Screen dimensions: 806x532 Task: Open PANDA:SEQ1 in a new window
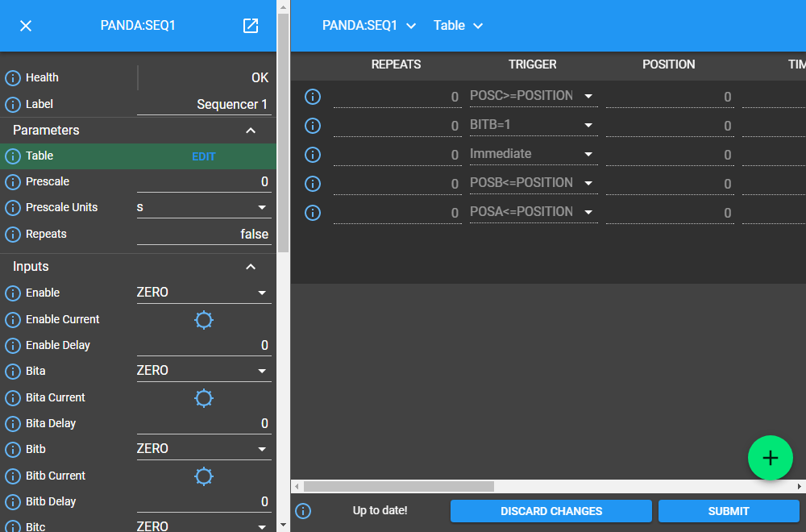coord(251,26)
